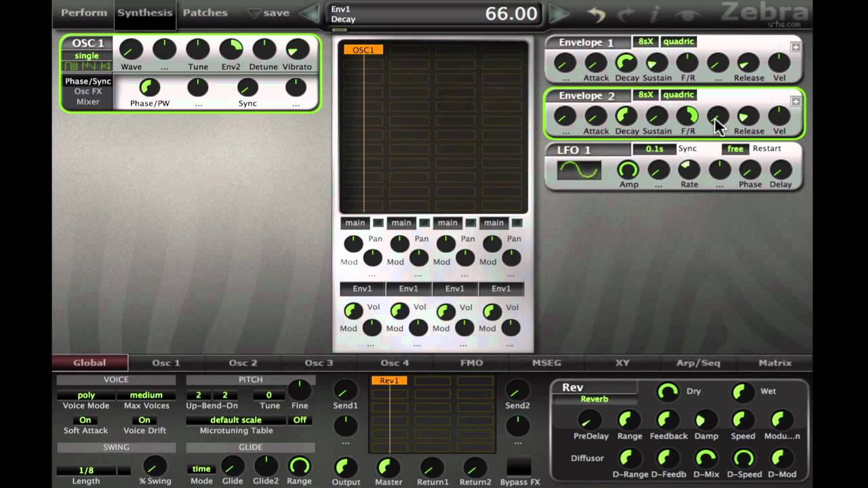
Task: Click the OSC1 module in the grid
Action: pyautogui.click(x=363, y=49)
